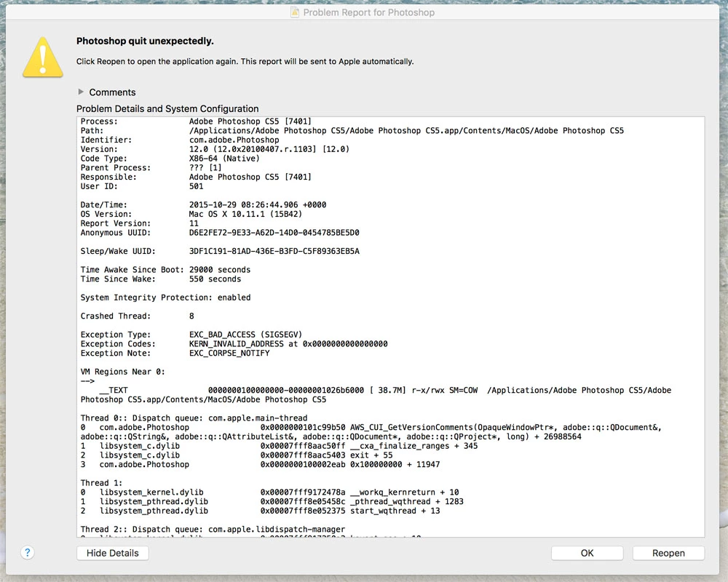
Task: Click 'Thread 0:: Dispatch queue' header line
Action: 194,418
